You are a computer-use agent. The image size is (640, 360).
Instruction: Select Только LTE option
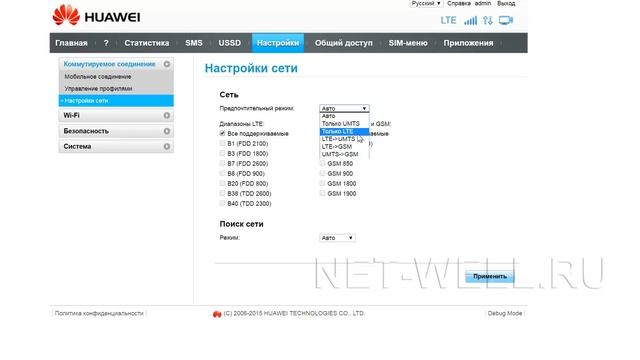(x=344, y=131)
